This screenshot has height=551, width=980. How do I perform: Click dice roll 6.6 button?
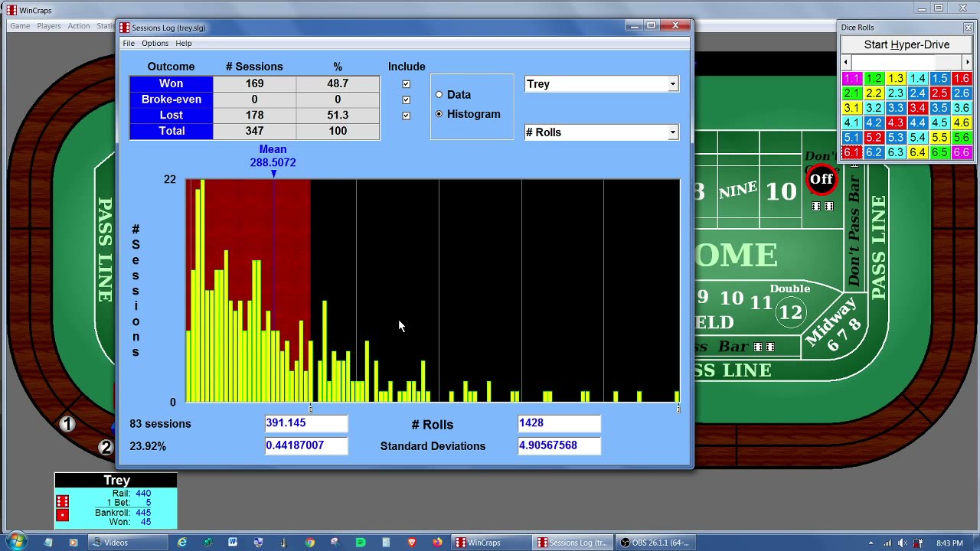962,152
